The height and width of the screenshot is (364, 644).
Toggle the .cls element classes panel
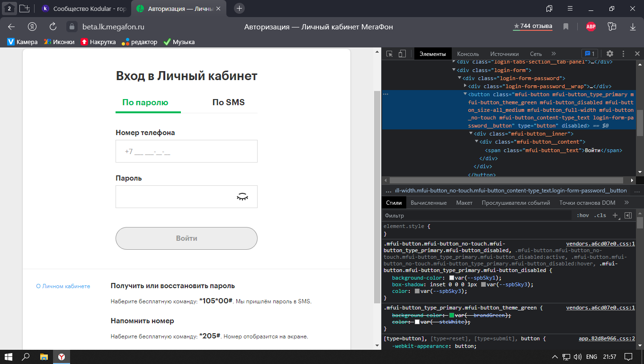[x=600, y=216]
